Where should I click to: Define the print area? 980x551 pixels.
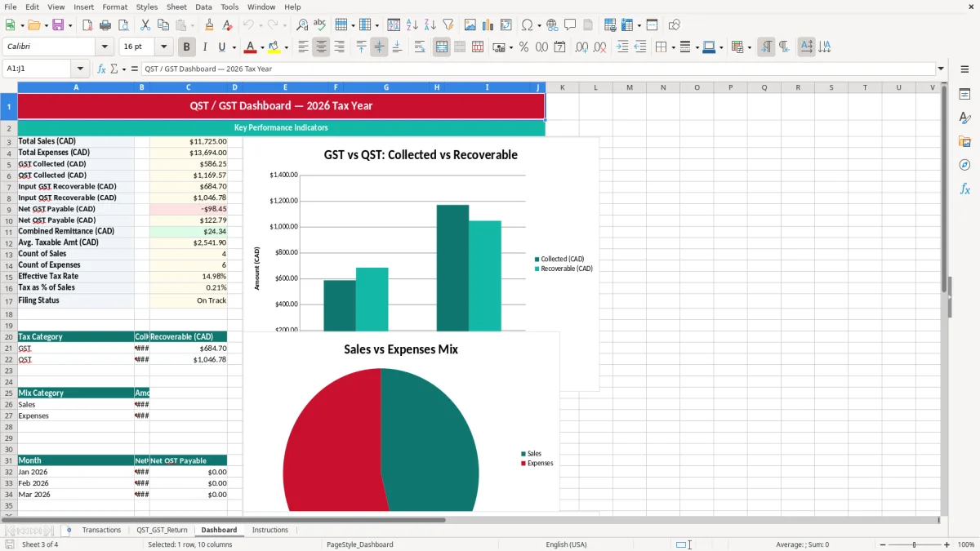(x=610, y=25)
